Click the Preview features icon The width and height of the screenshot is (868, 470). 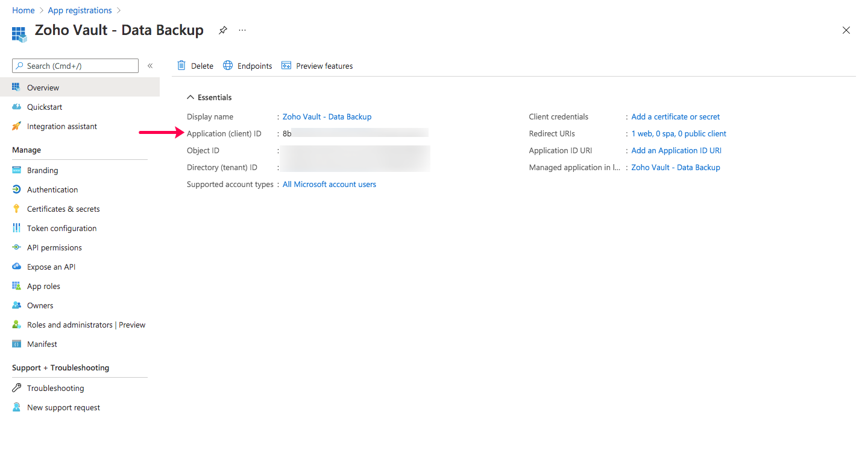tap(286, 66)
